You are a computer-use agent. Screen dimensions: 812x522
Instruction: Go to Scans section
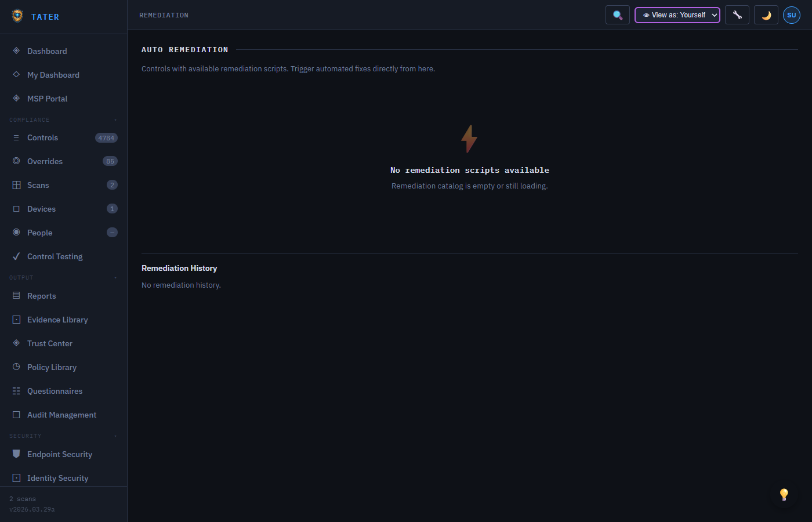click(38, 185)
